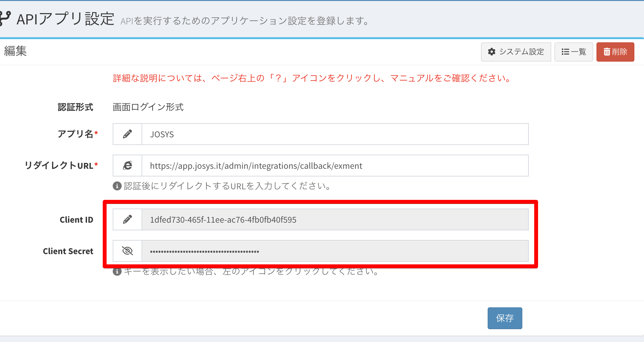
Task: Show the Client Secret using the eye icon
Action: 127,251
